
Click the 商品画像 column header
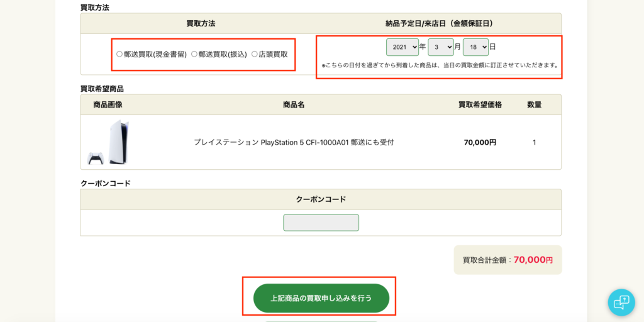click(x=108, y=105)
